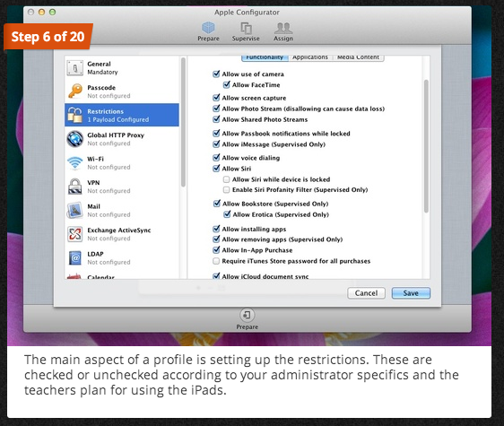Select the General payload icon
The width and height of the screenshot is (504, 426).
[x=74, y=68]
